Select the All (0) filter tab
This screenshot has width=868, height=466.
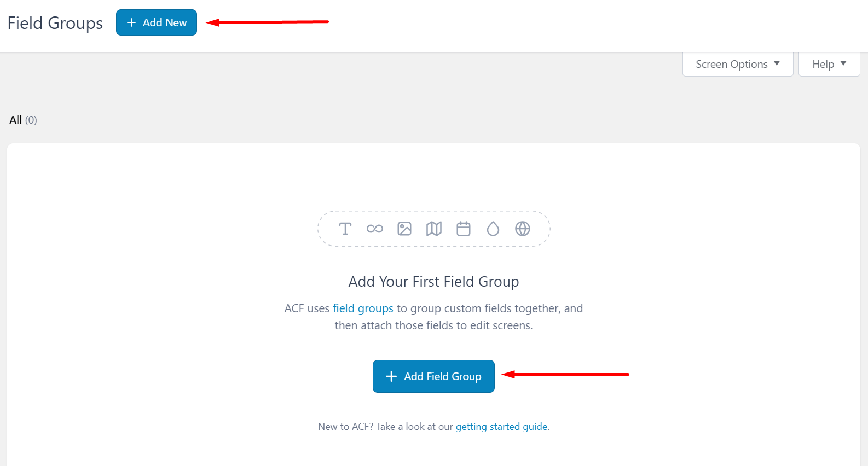click(23, 119)
